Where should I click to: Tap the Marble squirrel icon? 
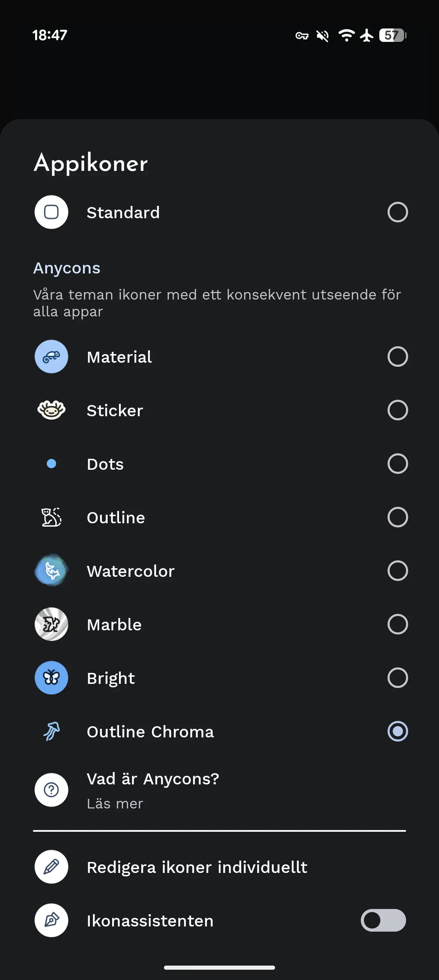point(51,624)
